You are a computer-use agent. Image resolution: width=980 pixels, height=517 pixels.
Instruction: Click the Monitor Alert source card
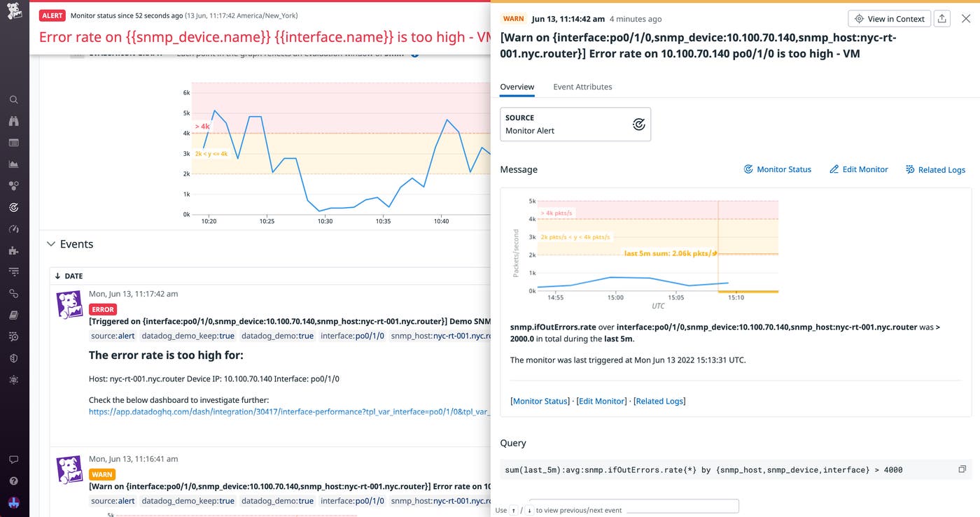(x=575, y=125)
